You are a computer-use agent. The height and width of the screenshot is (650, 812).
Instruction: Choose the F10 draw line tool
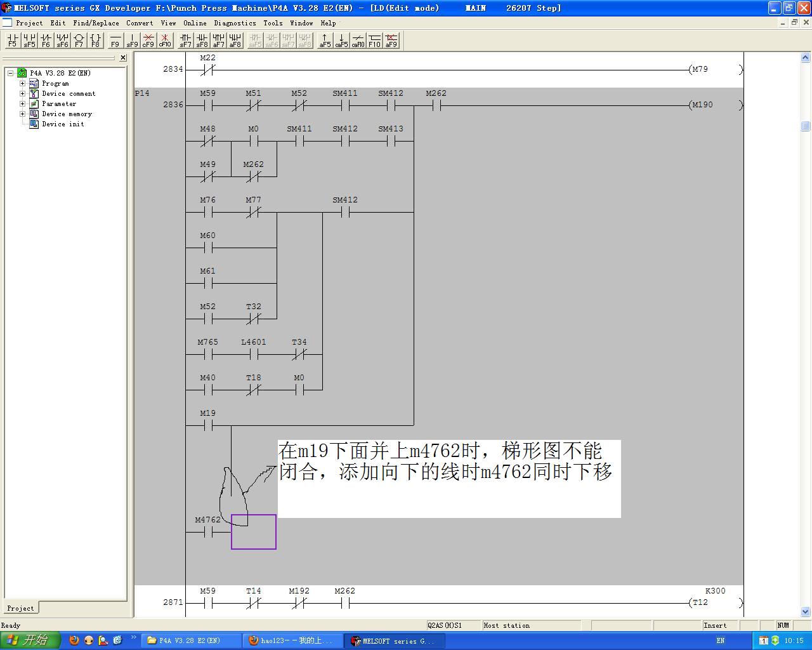coord(374,41)
